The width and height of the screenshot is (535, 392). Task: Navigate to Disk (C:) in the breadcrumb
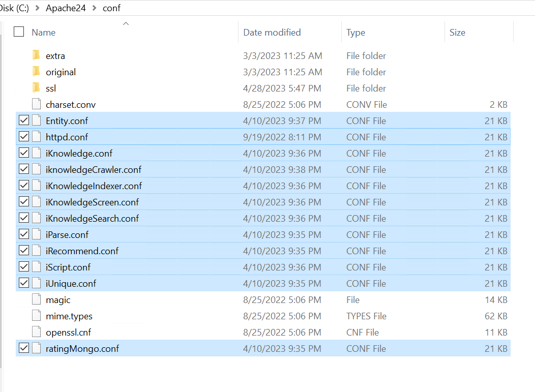14,8
